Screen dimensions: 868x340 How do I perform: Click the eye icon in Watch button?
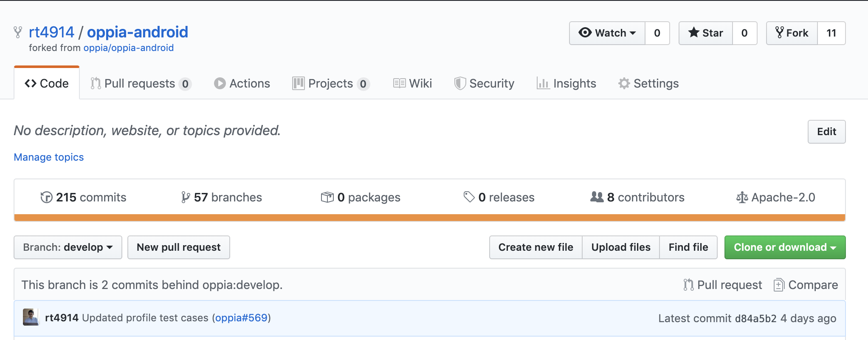pos(585,32)
